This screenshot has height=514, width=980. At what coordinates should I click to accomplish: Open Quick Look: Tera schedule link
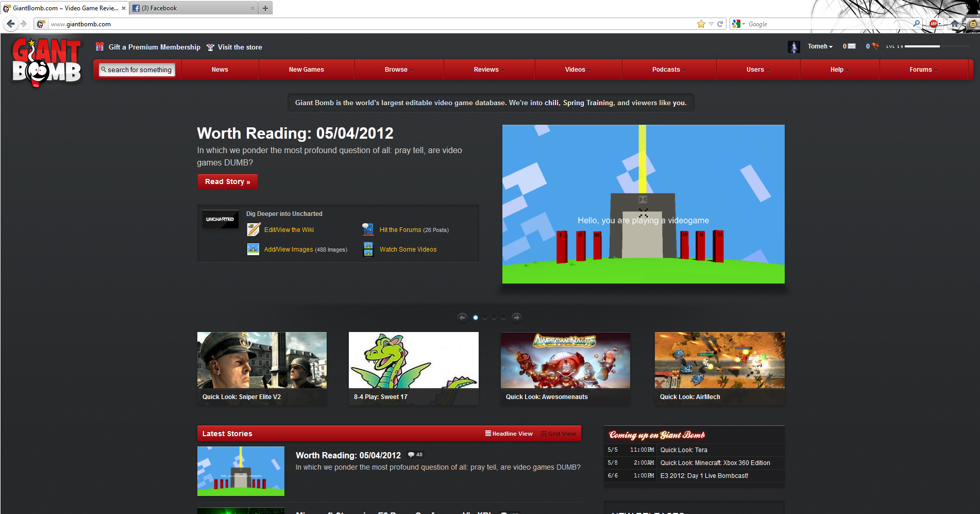[684, 450]
